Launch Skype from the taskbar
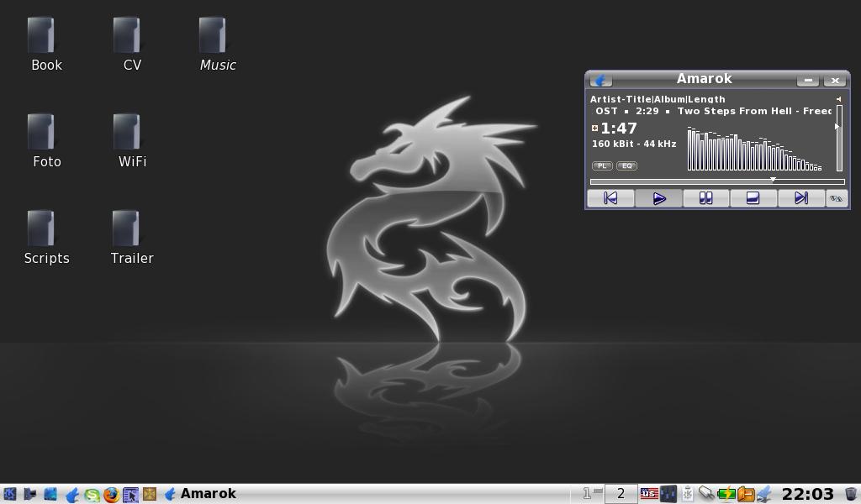This screenshot has width=861, height=504. click(91, 495)
